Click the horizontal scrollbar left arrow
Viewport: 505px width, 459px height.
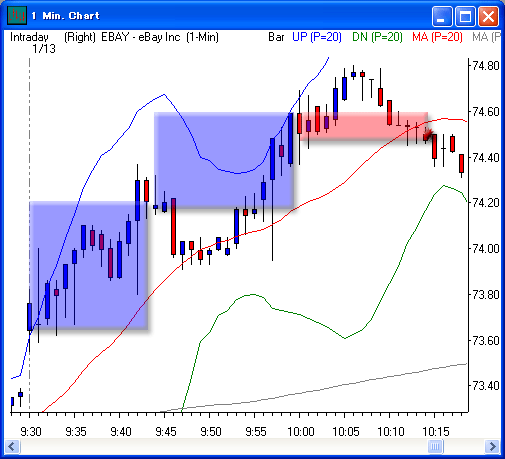12,446
